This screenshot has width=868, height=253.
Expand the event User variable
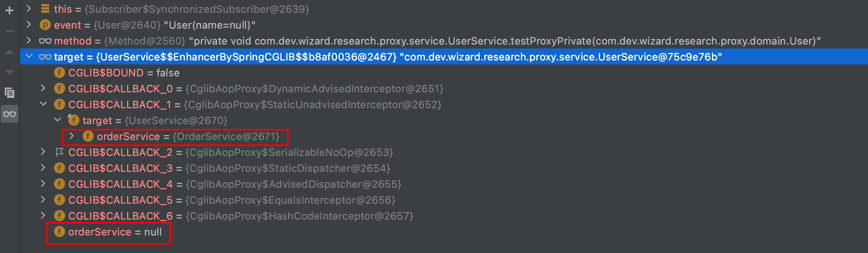[x=29, y=25]
